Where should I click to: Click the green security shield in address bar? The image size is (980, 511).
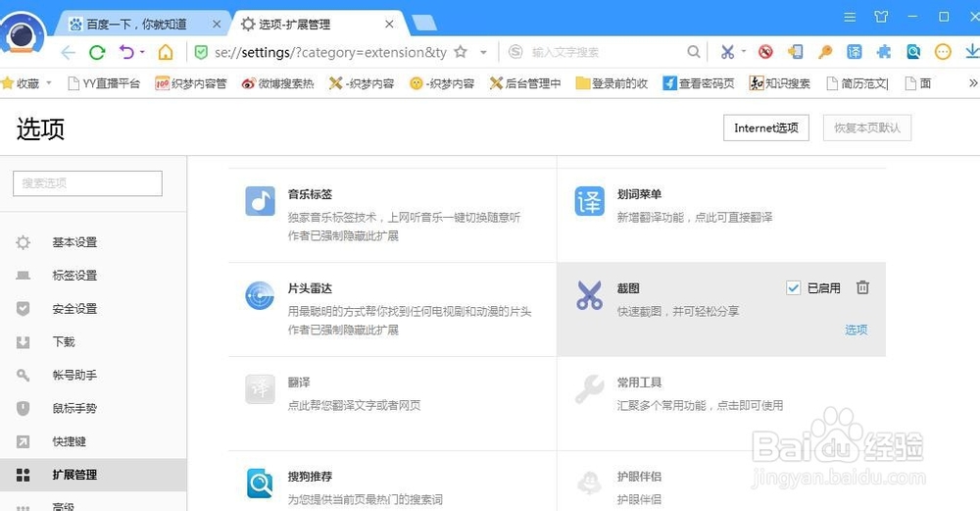[x=201, y=52]
